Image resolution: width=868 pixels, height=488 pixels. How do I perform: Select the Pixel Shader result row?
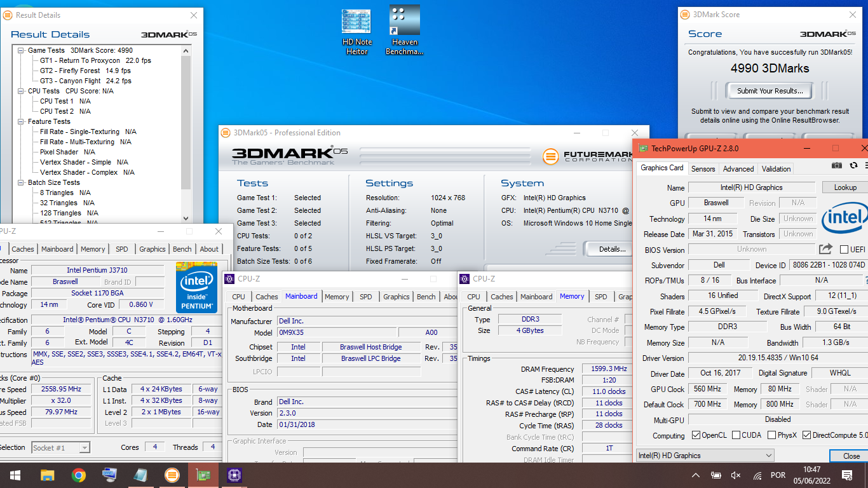67,152
